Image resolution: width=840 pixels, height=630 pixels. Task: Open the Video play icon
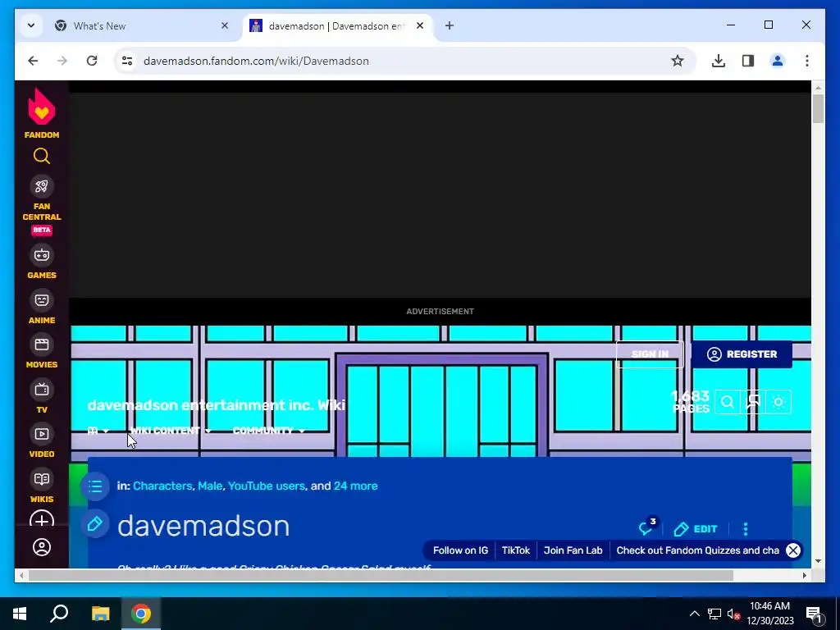(x=42, y=434)
